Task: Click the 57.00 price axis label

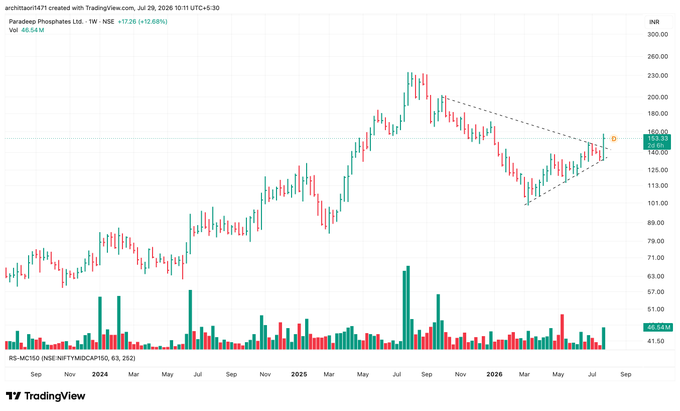Action: click(x=656, y=292)
